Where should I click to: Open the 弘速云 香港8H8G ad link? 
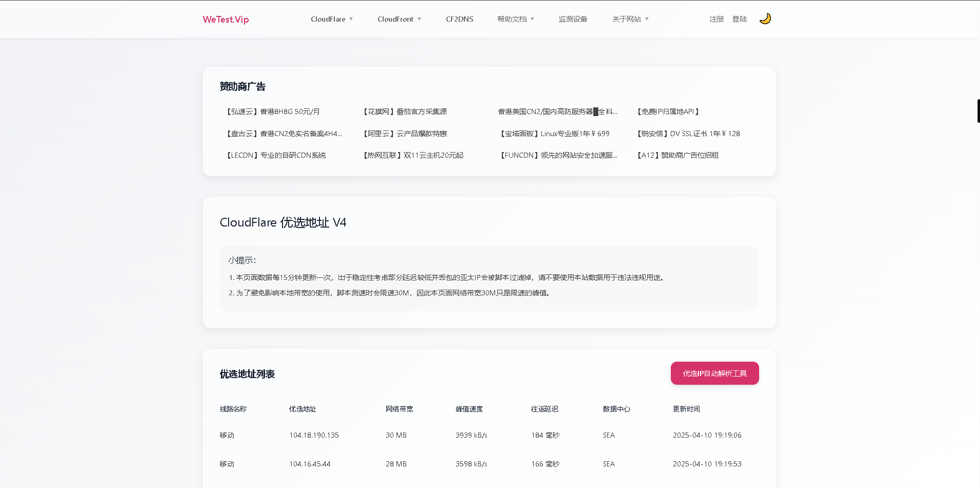point(272,111)
